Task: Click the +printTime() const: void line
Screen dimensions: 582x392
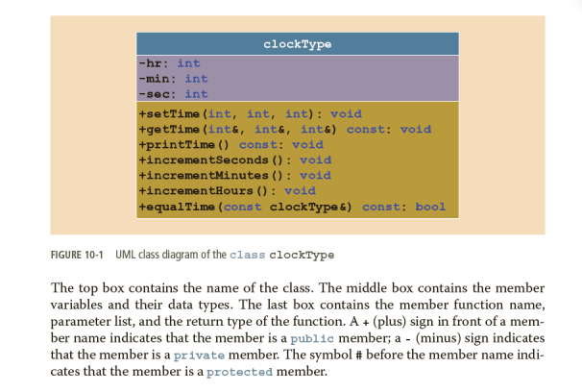Action: coord(230,145)
